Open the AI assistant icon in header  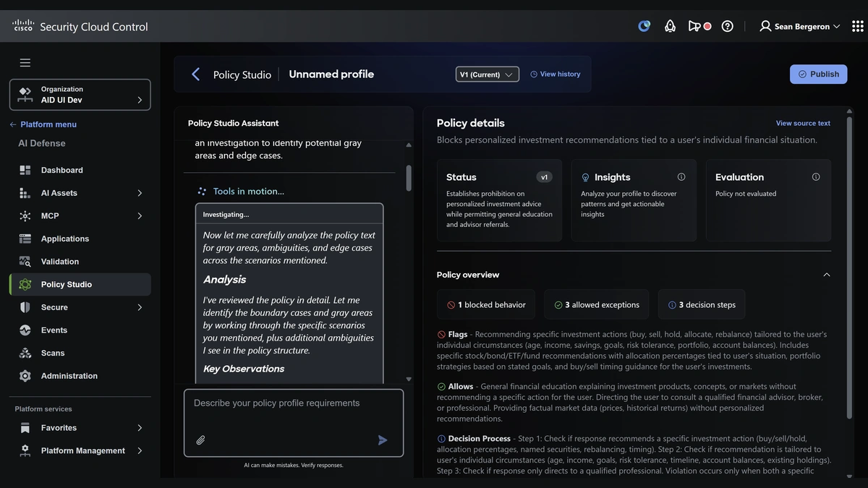click(x=644, y=26)
